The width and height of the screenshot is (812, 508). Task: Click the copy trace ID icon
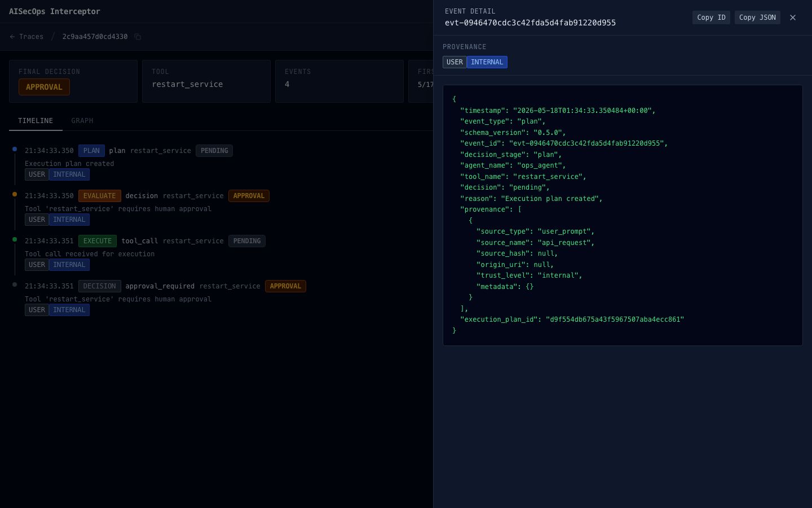coord(138,37)
